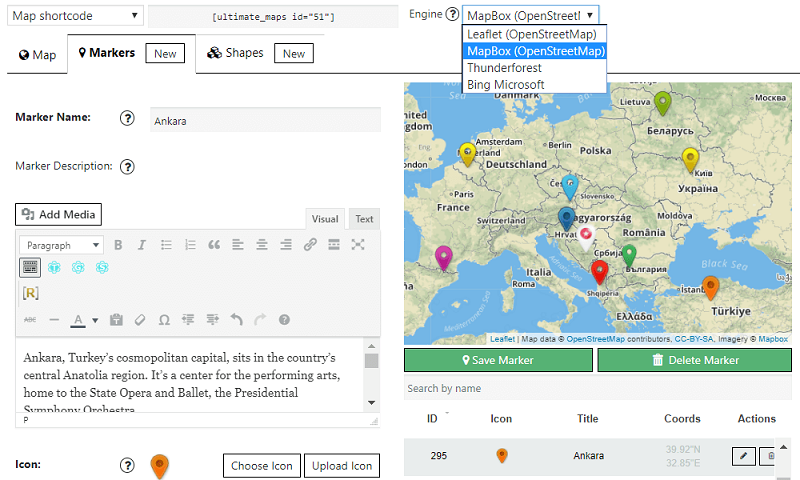Click the edit pencil for Ankara row
The image size is (800, 480).
pos(743,456)
